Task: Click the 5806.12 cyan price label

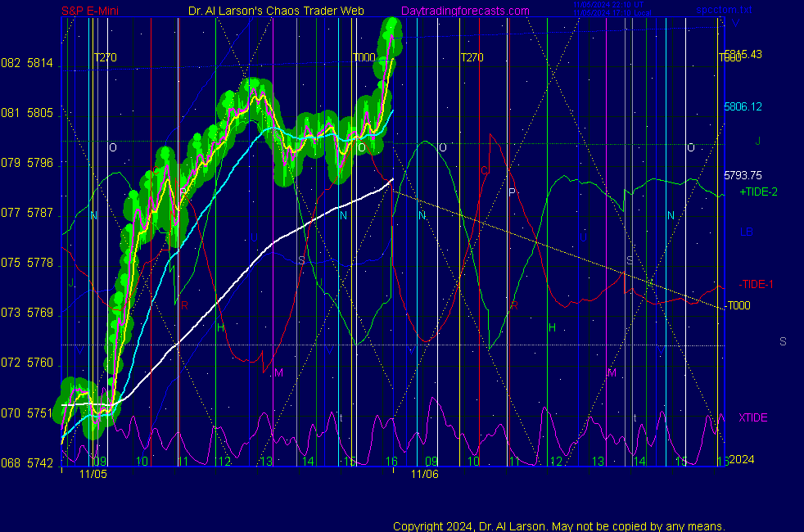Action: click(743, 106)
